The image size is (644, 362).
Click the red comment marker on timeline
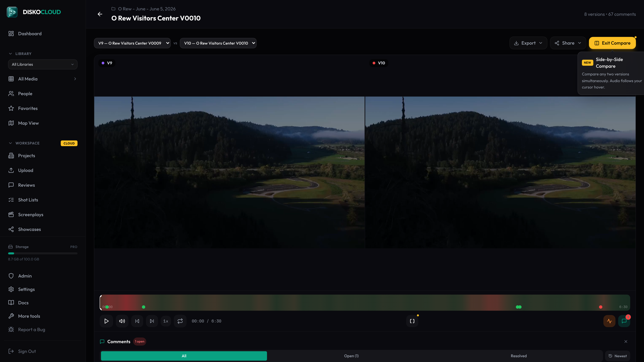(x=601, y=307)
